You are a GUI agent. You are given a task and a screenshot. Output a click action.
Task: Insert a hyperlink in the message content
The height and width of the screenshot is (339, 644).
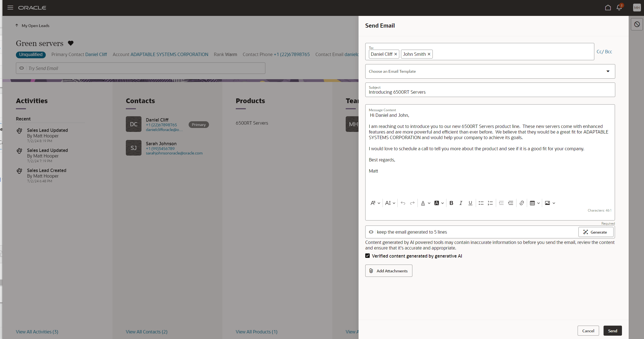[522, 203]
